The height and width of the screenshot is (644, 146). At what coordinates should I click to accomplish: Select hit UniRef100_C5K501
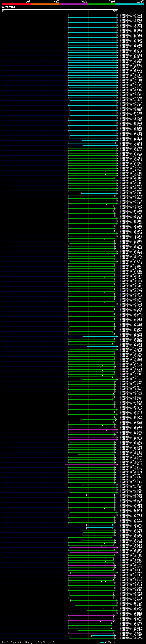tap(131, 580)
